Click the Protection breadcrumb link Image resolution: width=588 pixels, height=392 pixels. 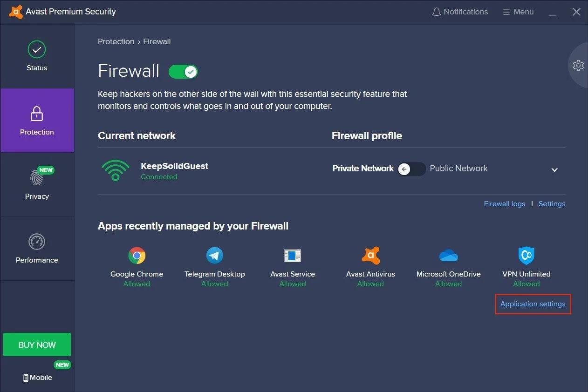[116, 41]
